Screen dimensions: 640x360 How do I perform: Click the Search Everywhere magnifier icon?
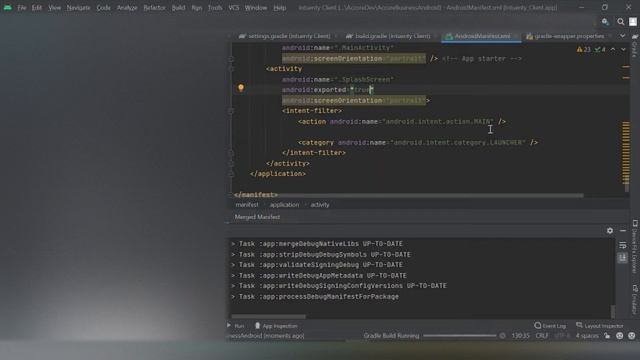point(620,22)
